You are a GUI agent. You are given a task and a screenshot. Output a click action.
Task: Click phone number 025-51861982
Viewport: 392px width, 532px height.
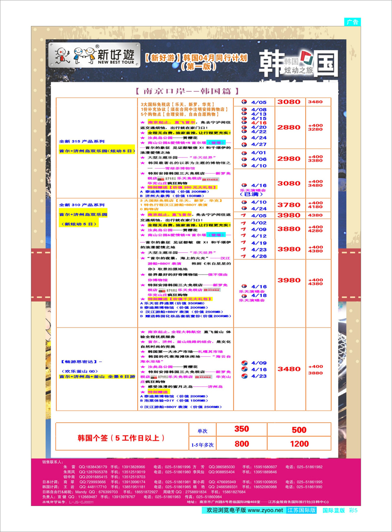310,467
